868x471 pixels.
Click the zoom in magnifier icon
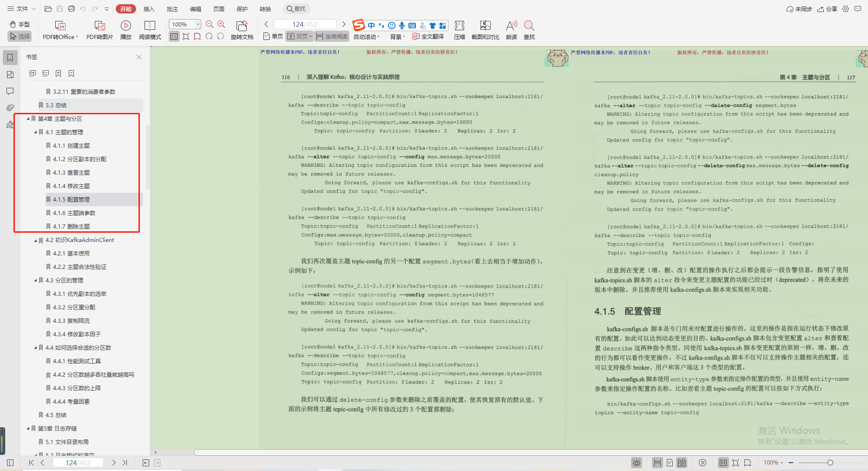click(x=221, y=24)
